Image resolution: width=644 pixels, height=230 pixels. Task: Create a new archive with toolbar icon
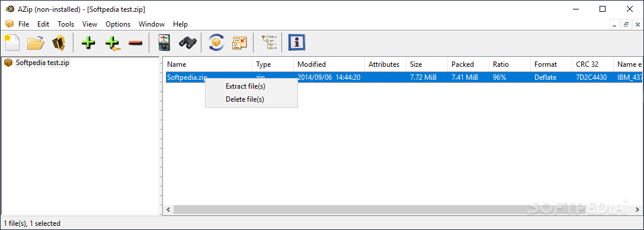click(12, 43)
